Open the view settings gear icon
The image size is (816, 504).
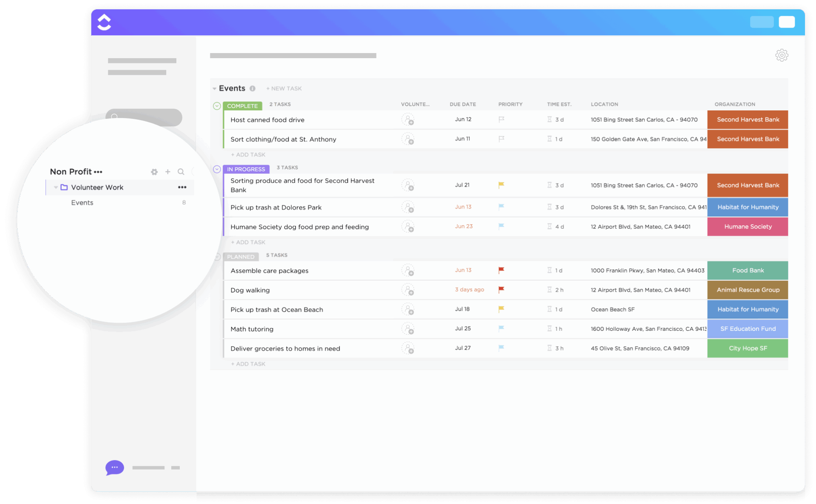point(781,55)
